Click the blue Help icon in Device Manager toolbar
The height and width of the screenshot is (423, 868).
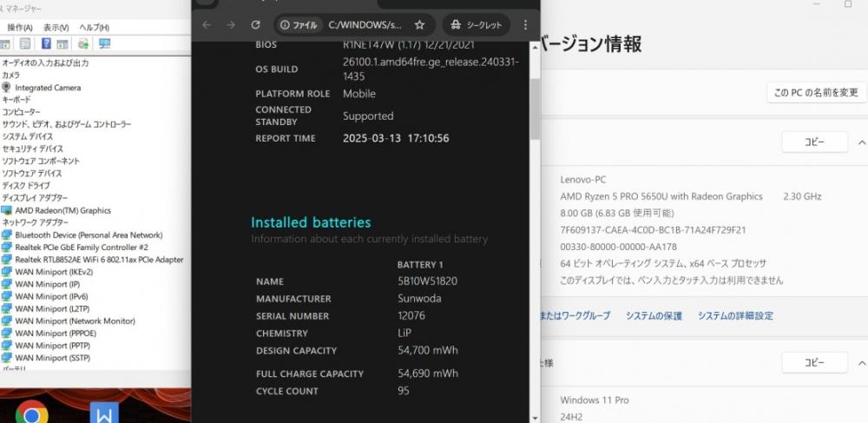47,43
